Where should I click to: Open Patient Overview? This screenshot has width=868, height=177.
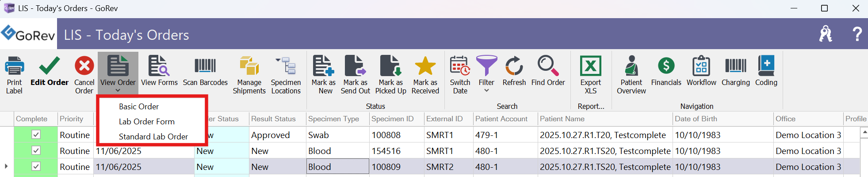point(631,66)
